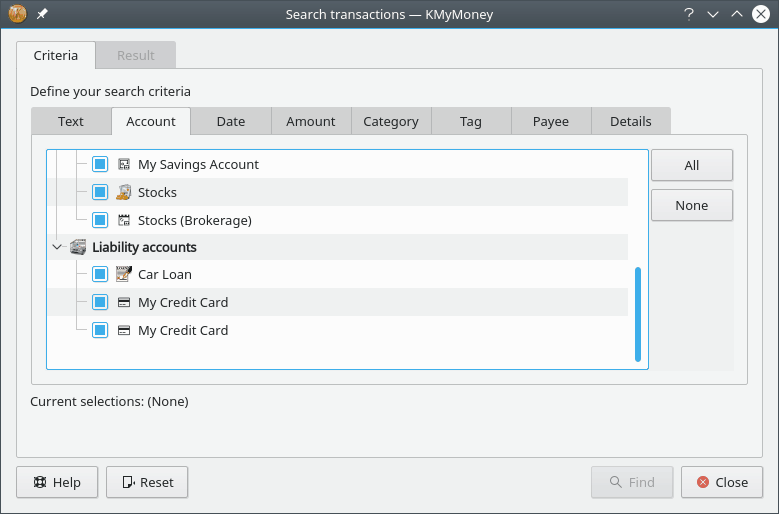Image resolution: width=779 pixels, height=514 pixels.
Task: Open the Category criteria tab
Action: (x=391, y=121)
